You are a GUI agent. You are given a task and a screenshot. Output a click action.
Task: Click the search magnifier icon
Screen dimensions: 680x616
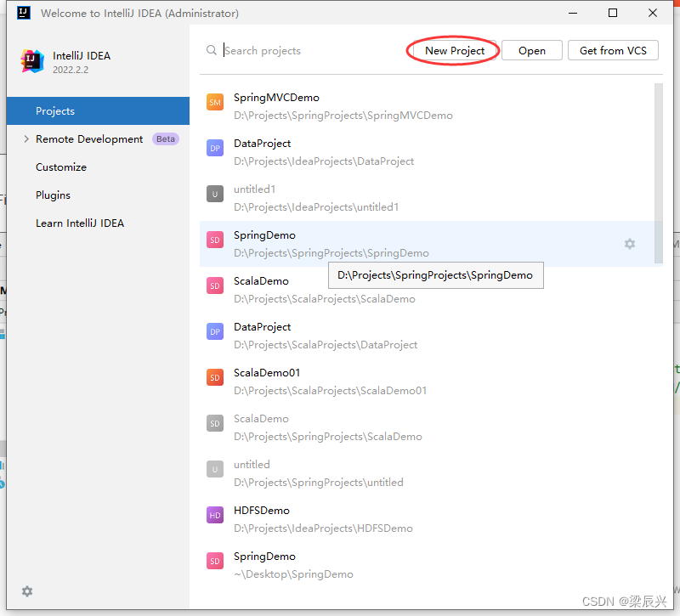(211, 50)
